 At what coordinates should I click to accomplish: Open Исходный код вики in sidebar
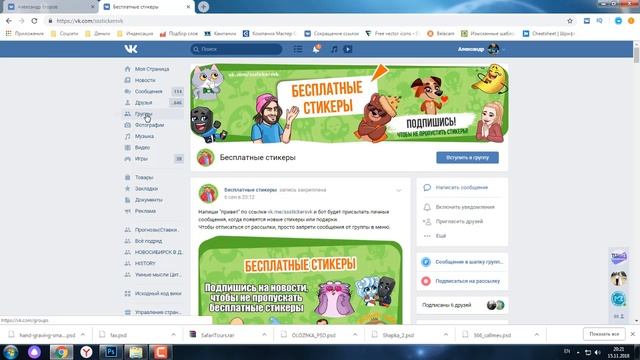158,293
